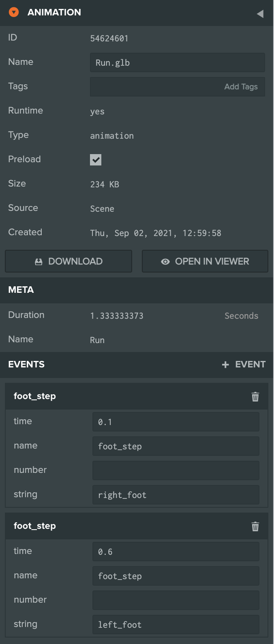Click the Add Tags input field
This screenshot has width=274, height=644.
[177, 86]
